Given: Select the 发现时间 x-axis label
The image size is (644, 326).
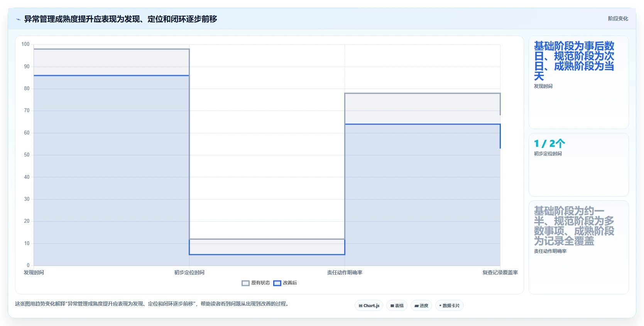Looking at the screenshot, I should 34,272.
